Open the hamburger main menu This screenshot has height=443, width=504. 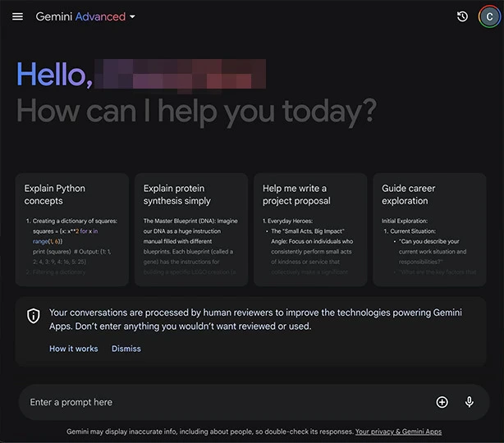click(x=17, y=16)
